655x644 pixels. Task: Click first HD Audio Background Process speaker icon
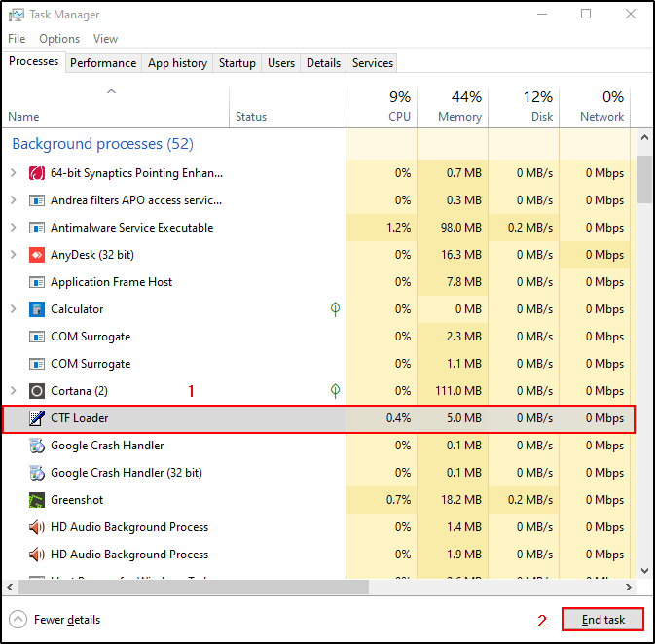(37, 527)
